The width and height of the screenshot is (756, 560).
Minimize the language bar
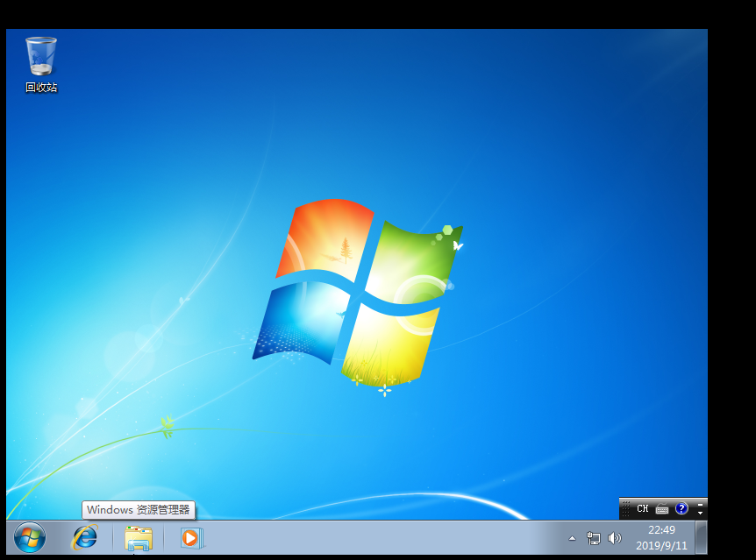click(700, 505)
